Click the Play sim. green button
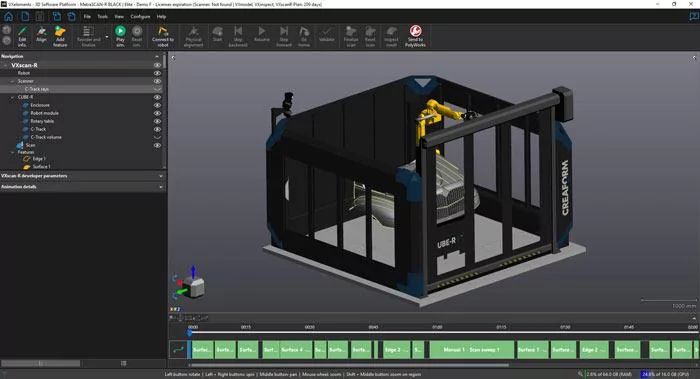The image size is (700, 379). pyautogui.click(x=120, y=36)
